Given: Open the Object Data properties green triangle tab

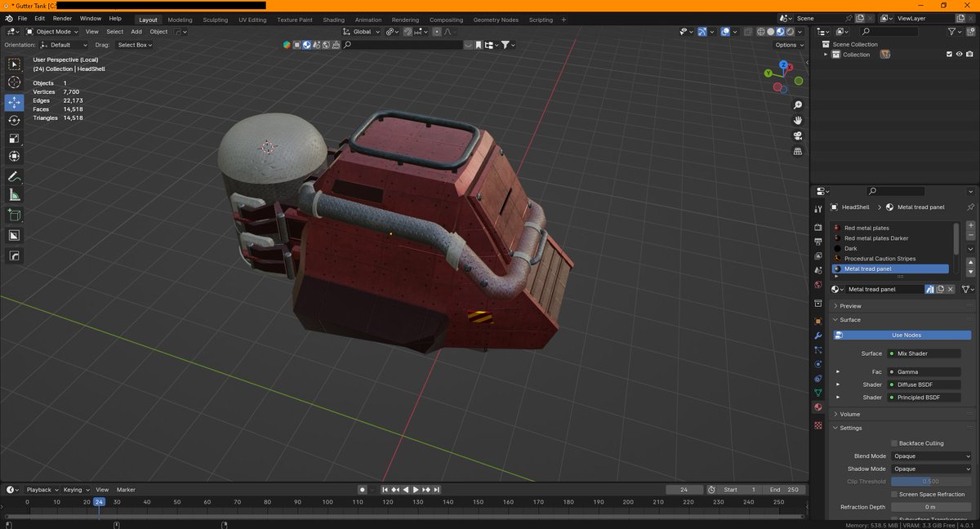Looking at the screenshot, I should (x=818, y=393).
